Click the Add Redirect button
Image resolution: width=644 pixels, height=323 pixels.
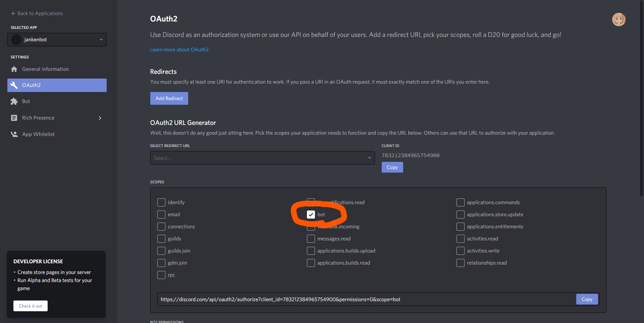pyautogui.click(x=169, y=98)
